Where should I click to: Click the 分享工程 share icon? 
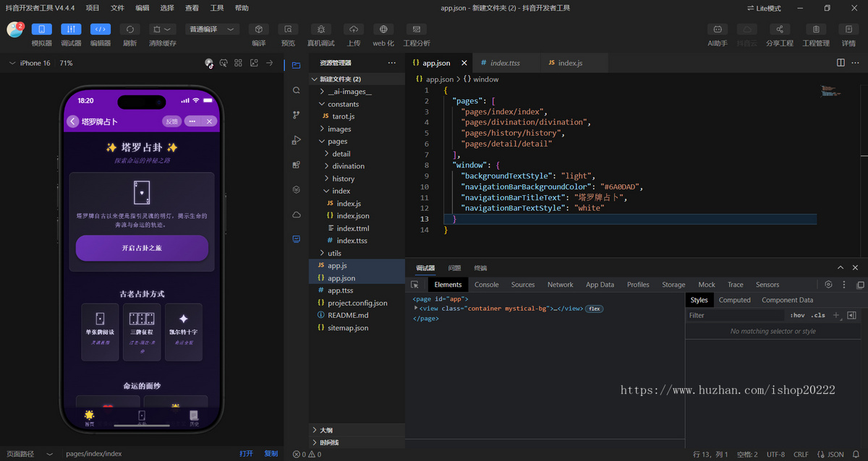[780, 30]
